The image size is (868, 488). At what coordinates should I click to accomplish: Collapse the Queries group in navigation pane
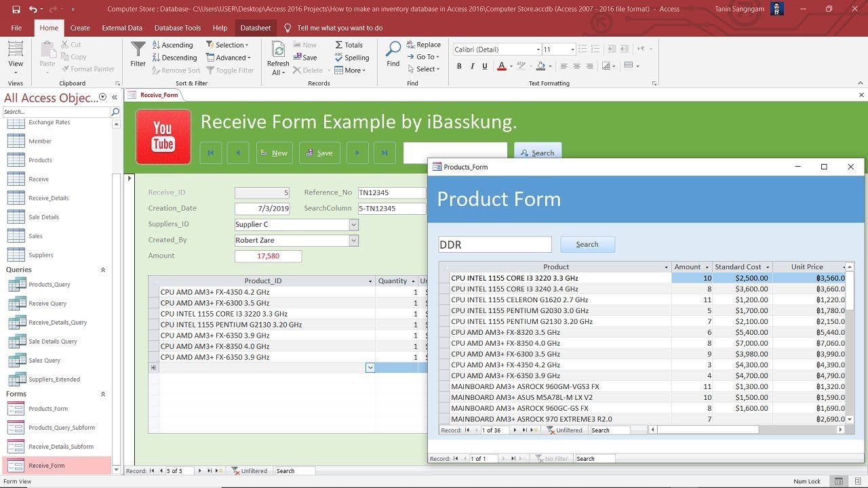click(103, 270)
